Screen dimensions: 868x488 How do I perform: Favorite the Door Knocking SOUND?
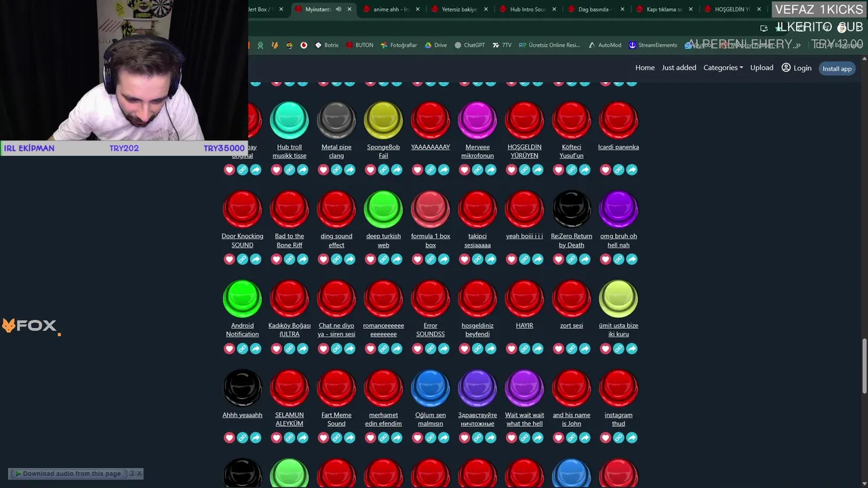click(229, 260)
